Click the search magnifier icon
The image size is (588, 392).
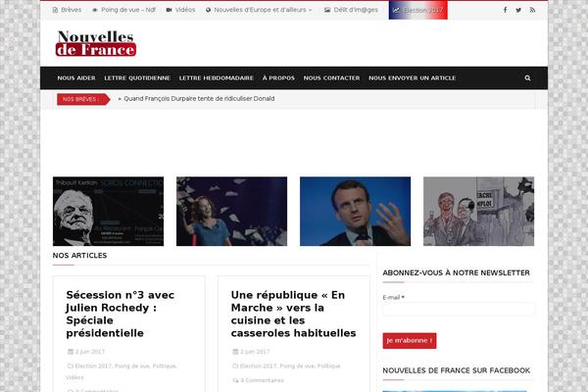pos(527,78)
